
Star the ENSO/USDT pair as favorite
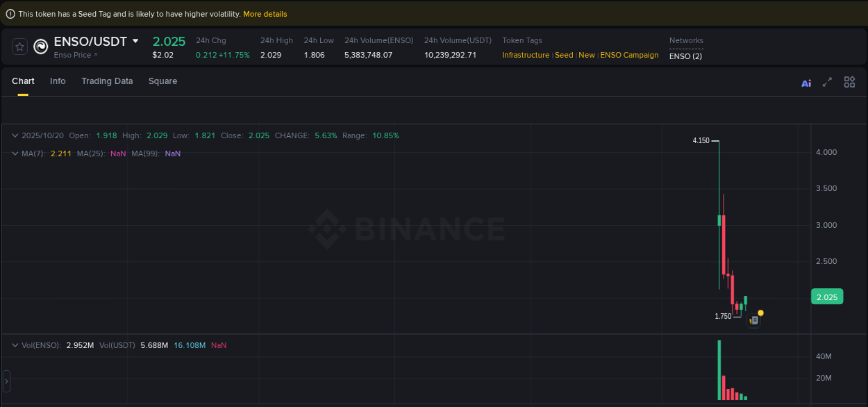(19, 47)
